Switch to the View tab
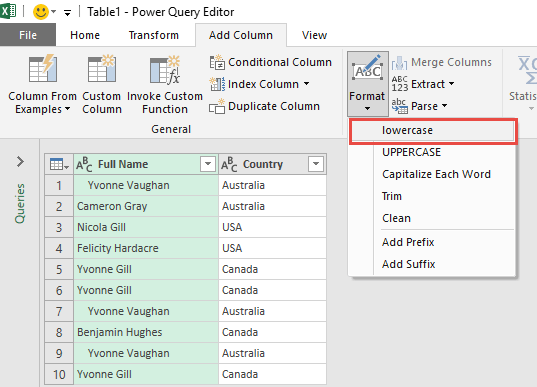The image size is (537, 387). [x=314, y=35]
